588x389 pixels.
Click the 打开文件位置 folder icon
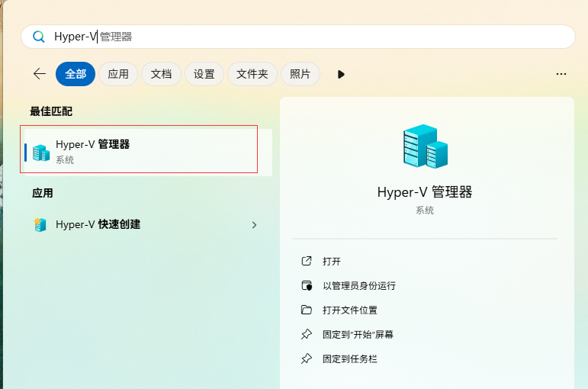[307, 310]
